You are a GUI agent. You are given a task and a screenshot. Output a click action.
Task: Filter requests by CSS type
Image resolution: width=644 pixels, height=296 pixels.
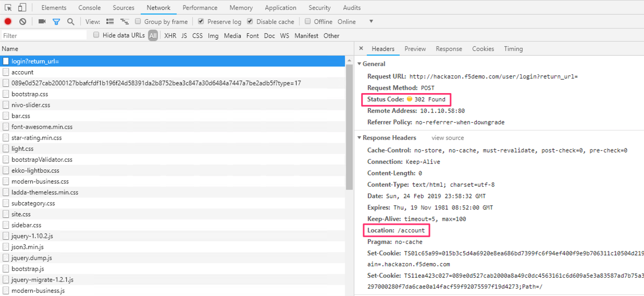tap(197, 36)
